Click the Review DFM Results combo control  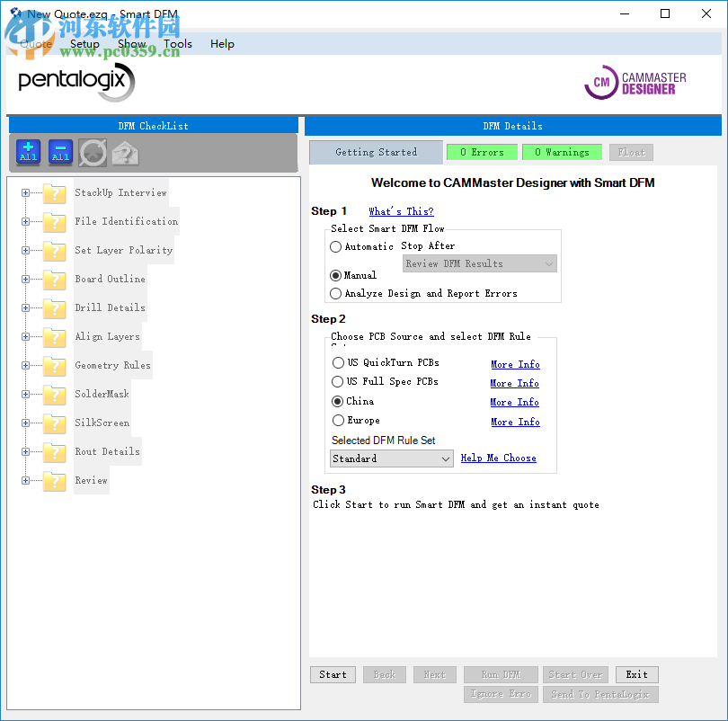[479, 263]
